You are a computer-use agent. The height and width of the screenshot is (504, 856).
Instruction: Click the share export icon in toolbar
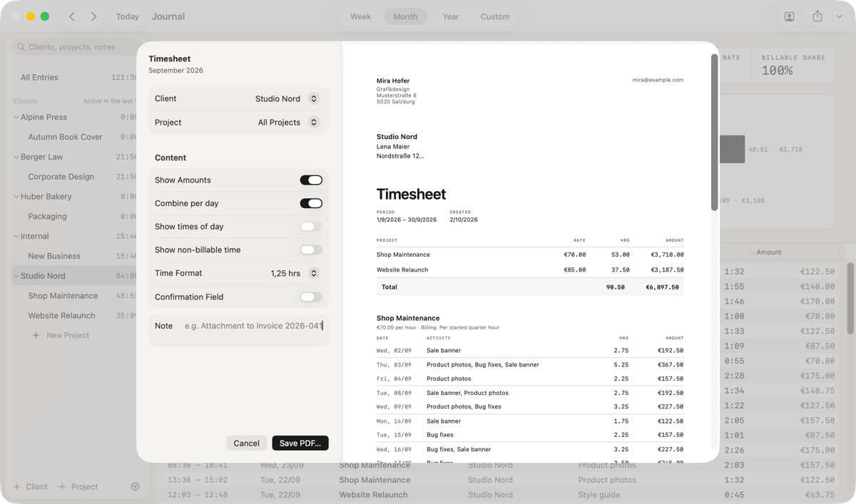coord(817,16)
